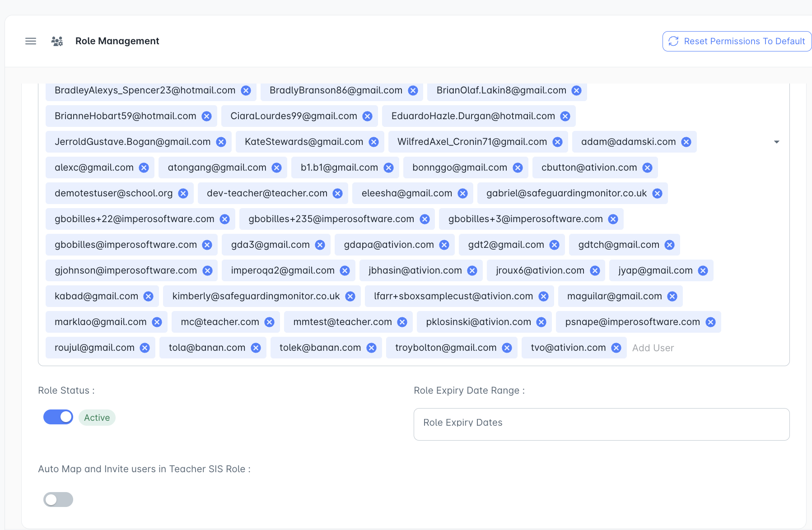812x530 pixels.
Task: Expand the user list dropdown arrow
Action: coord(777,142)
